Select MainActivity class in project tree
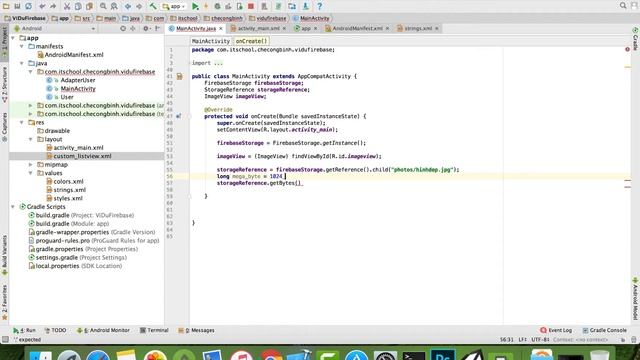Viewport: 640px width, 360px height. [78, 89]
